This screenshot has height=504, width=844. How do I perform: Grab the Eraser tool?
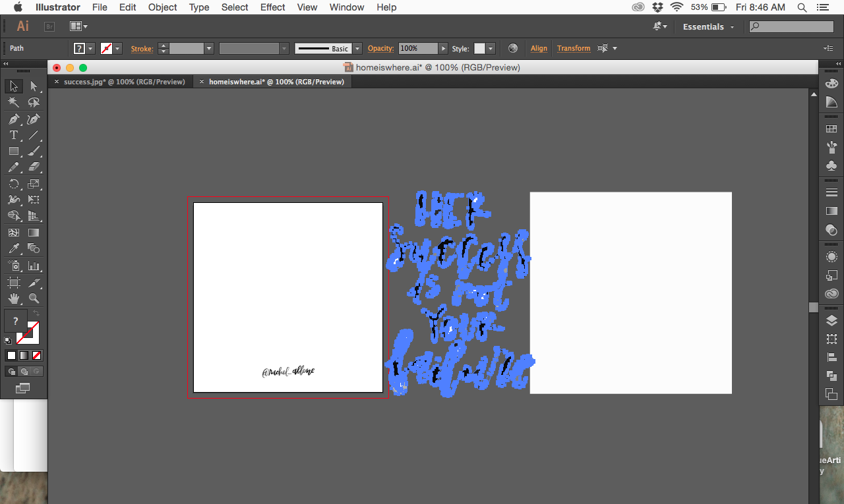[34, 165]
